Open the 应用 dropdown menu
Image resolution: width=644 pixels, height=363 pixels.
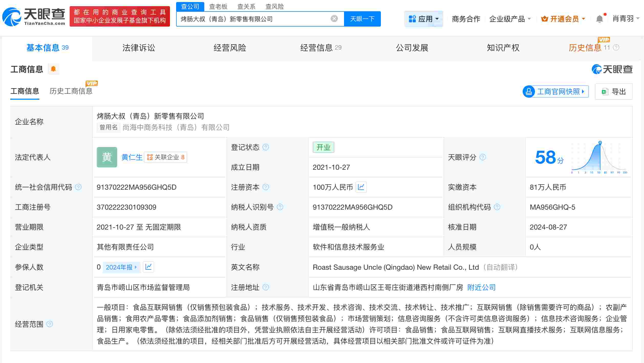[x=424, y=18]
